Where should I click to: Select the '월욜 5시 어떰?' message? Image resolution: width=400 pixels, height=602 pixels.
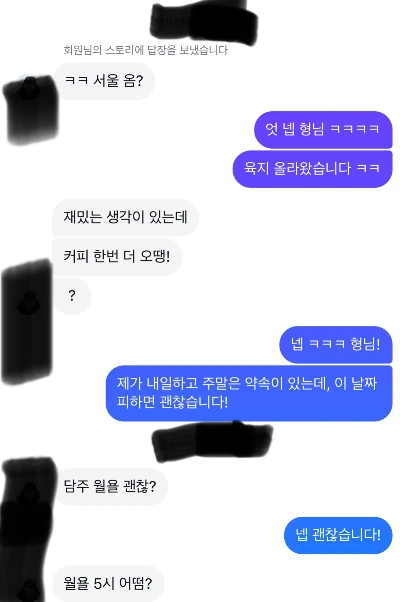click(x=108, y=584)
